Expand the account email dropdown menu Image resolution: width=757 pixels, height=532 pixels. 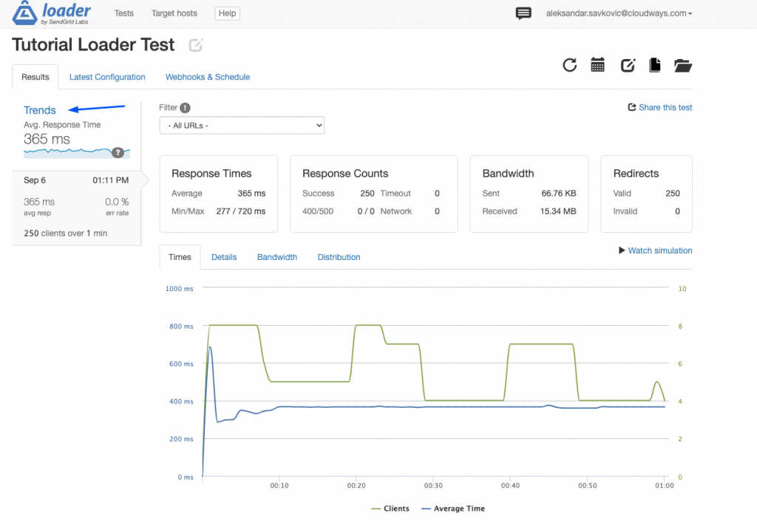click(x=619, y=13)
